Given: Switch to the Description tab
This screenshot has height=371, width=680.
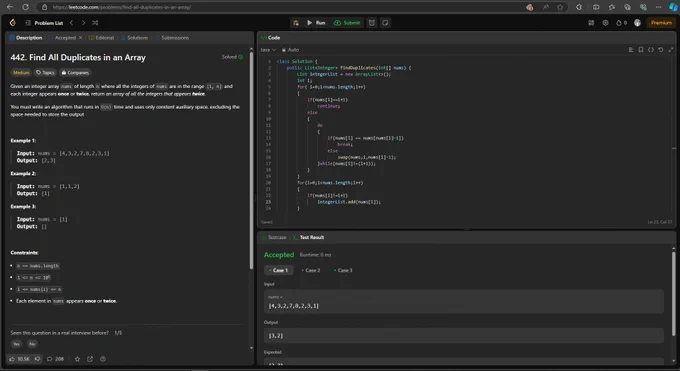Looking at the screenshot, I should click(x=26, y=38).
